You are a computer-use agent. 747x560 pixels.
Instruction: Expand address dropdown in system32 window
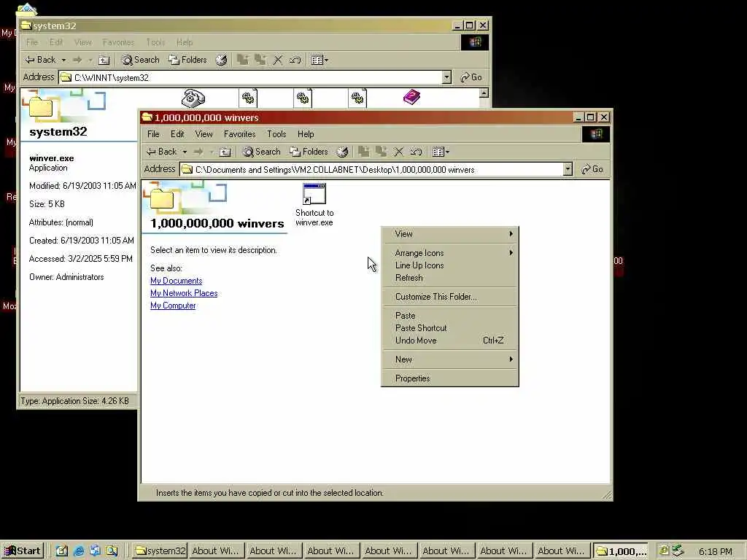(x=446, y=77)
